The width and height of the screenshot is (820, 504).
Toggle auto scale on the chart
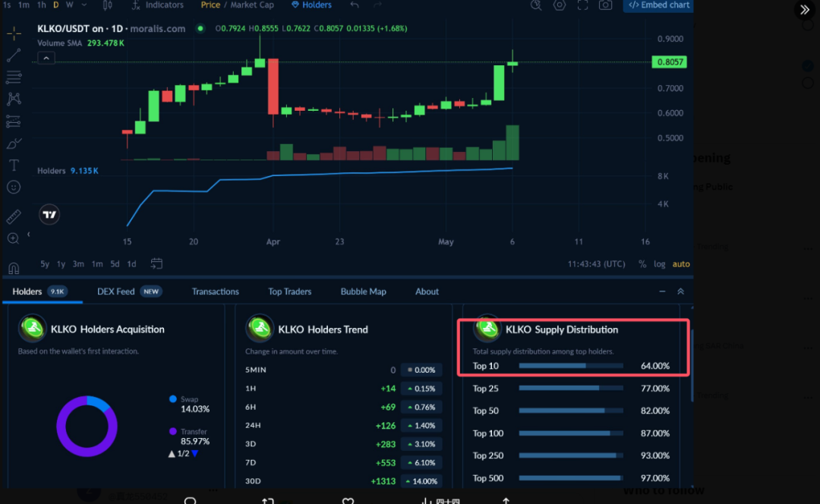681,264
